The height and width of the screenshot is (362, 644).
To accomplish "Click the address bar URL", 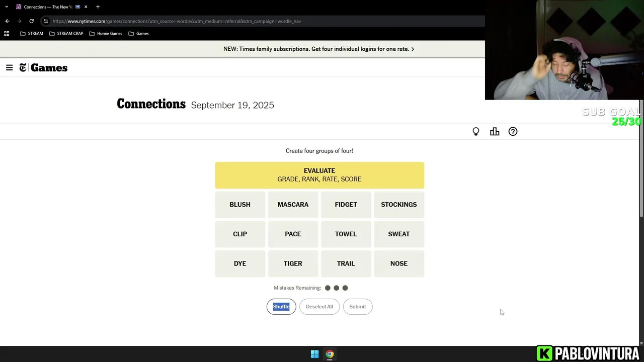I will point(177,21).
